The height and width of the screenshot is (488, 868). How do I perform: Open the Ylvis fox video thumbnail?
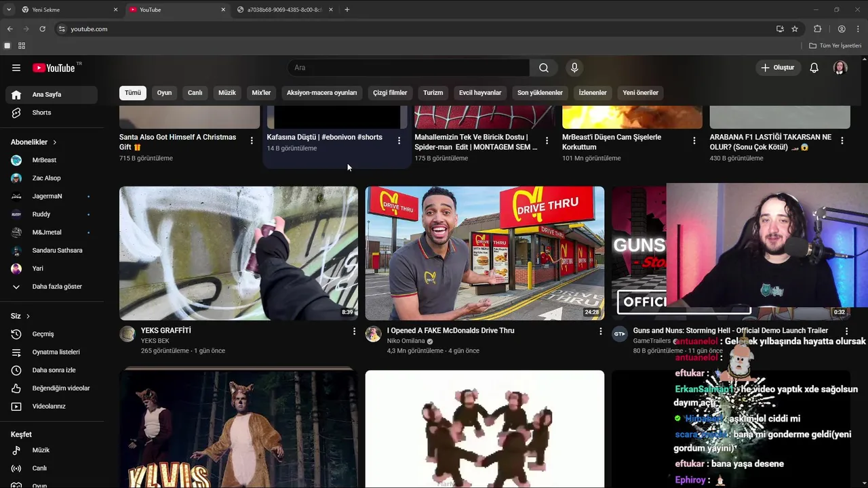click(x=239, y=429)
